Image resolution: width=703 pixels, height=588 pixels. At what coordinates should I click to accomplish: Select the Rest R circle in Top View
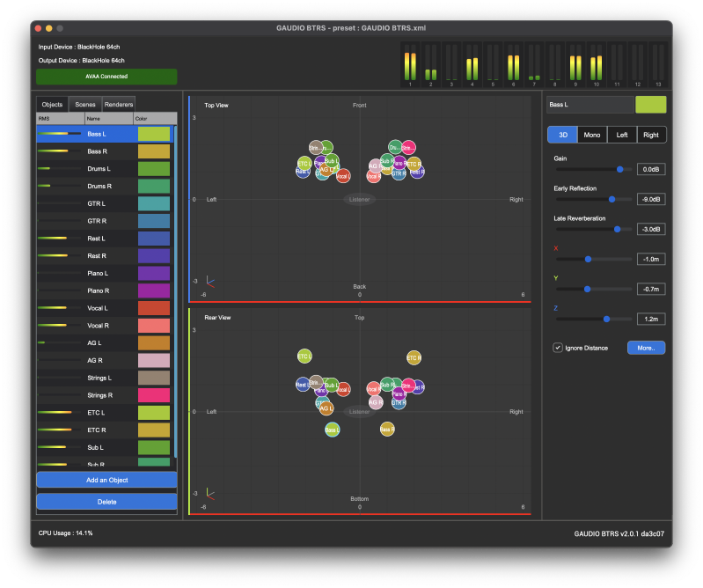pyautogui.click(x=418, y=172)
